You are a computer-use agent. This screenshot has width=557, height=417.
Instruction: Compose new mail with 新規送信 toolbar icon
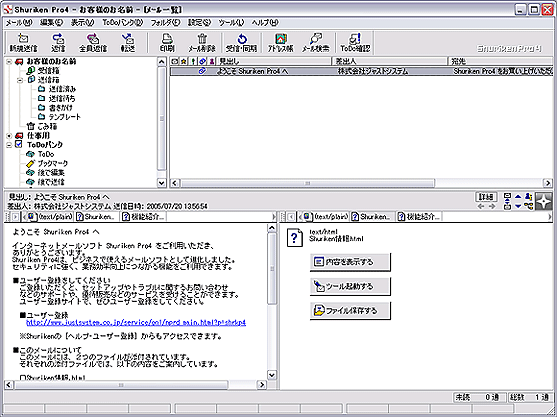point(23,43)
